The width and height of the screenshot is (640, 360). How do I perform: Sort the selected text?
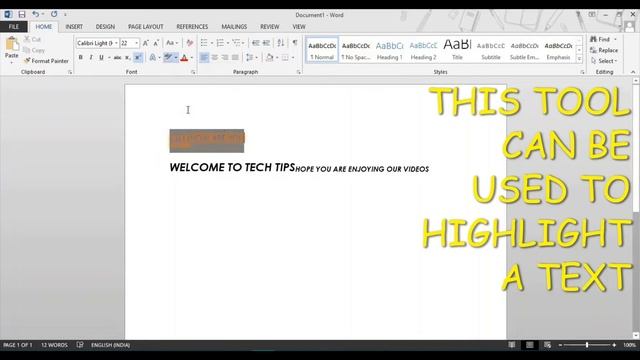(281, 43)
